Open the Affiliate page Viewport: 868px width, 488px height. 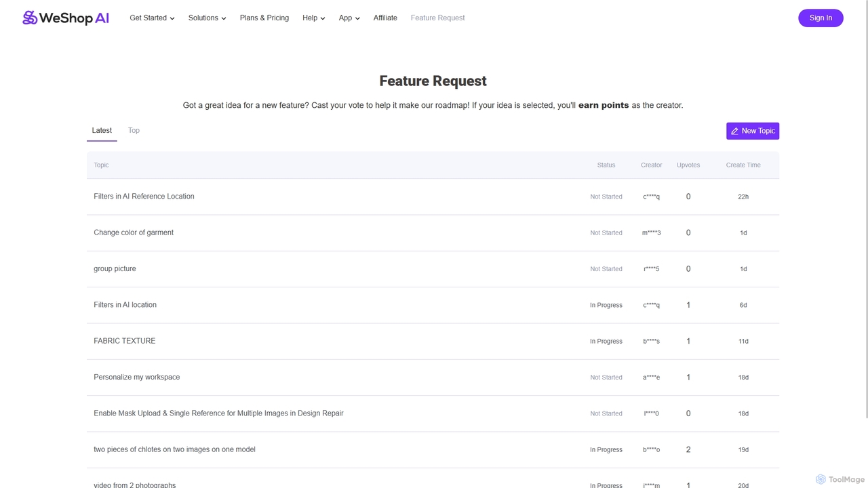pyautogui.click(x=385, y=18)
